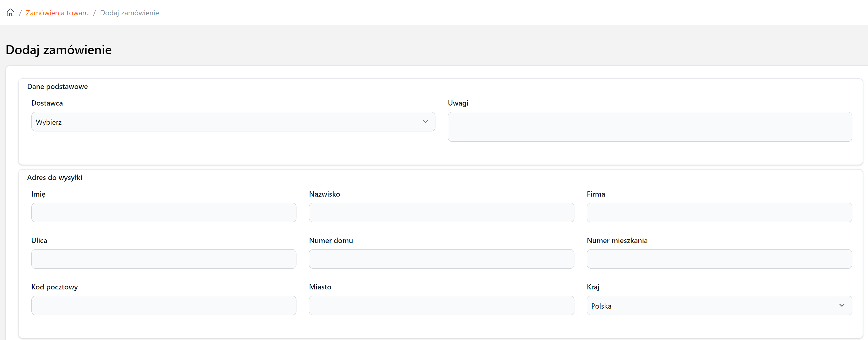
Task: Select the Nazwisko input field
Action: click(x=441, y=212)
